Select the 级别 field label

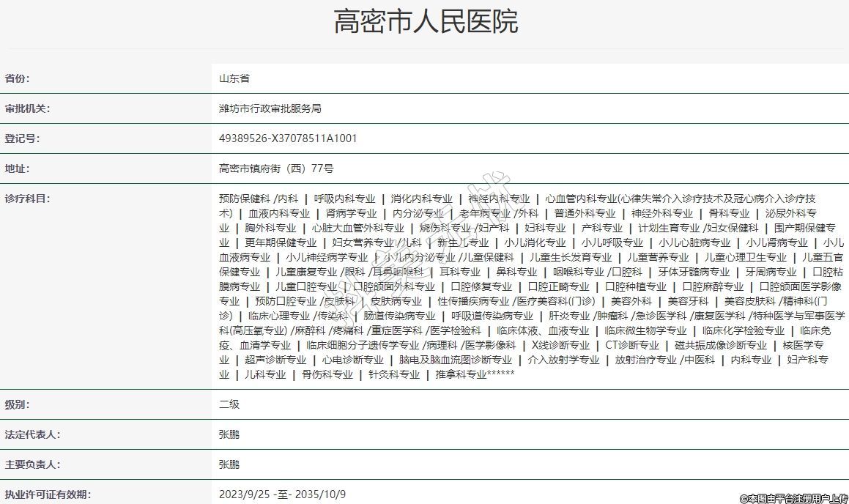(x=17, y=404)
